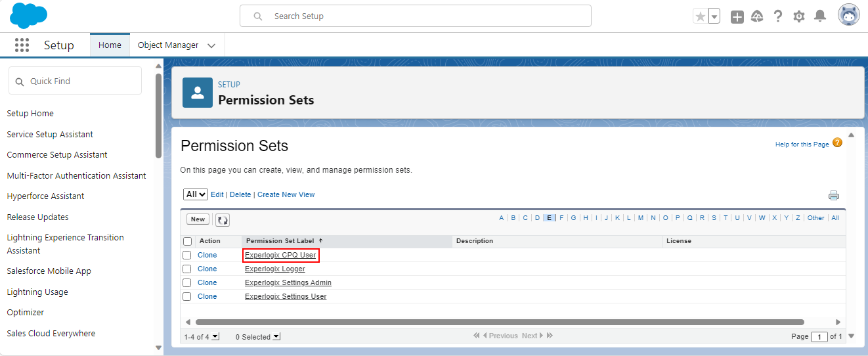This screenshot has width=868, height=356.
Task: Sort by the Description column header
Action: coord(475,241)
